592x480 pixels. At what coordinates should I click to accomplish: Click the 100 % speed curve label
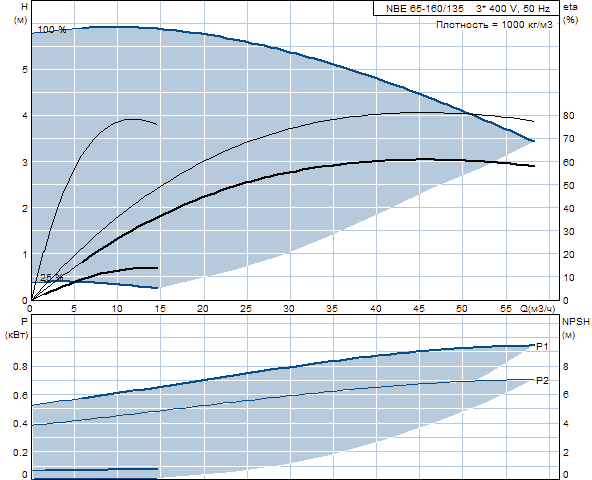(52, 30)
